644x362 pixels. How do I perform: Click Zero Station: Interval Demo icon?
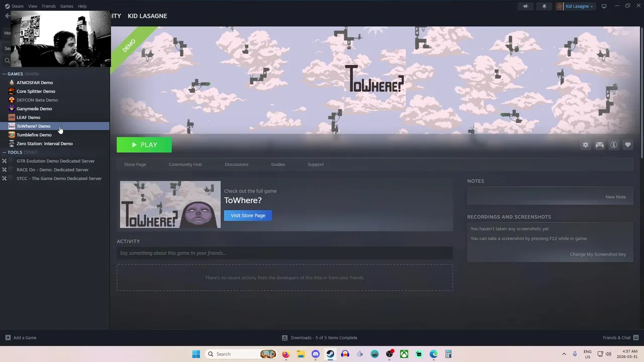[12, 143]
